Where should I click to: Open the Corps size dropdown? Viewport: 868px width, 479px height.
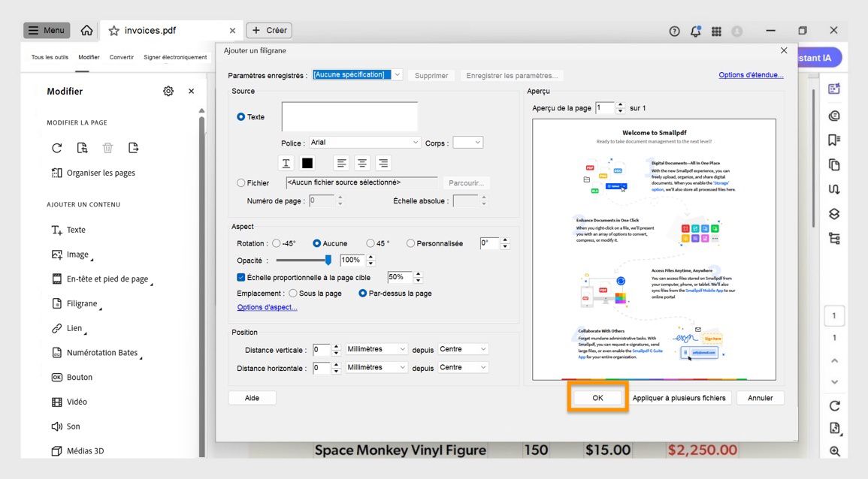click(x=467, y=143)
